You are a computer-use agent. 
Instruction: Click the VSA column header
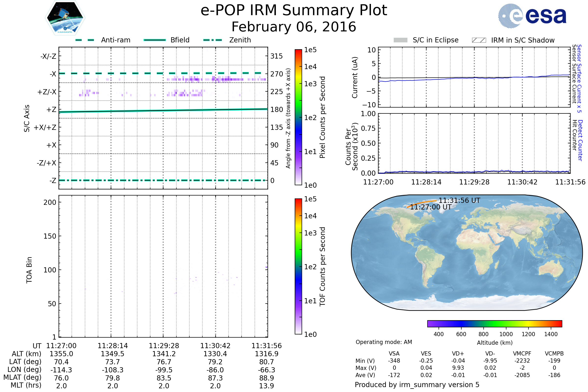(394, 354)
